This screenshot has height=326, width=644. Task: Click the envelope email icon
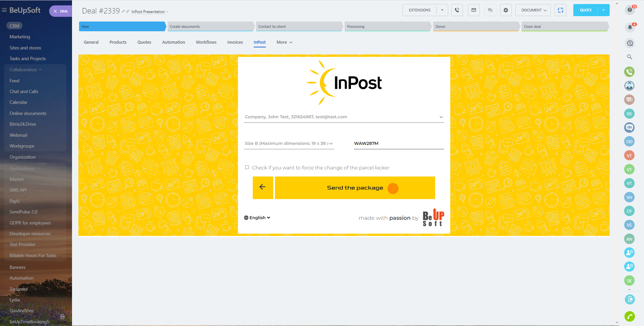(x=474, y=10)
